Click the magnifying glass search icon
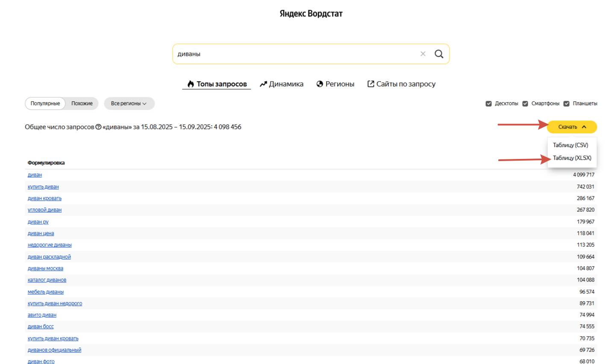The width and height of the screenshot is (609, 364). [439, 54]
